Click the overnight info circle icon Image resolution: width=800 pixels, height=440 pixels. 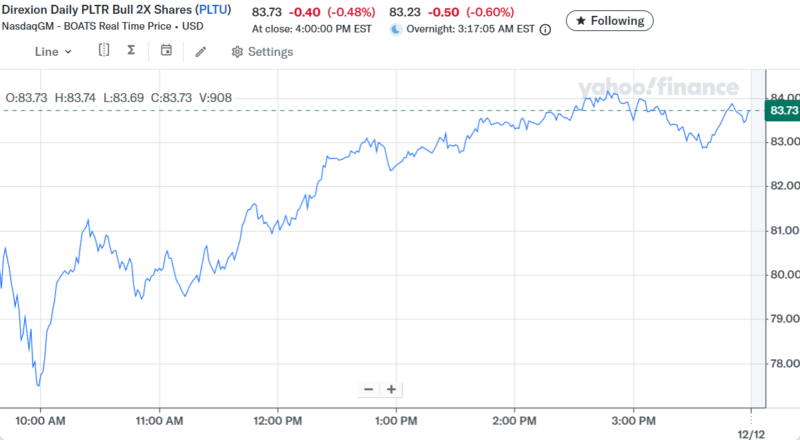tap(545, 30)
